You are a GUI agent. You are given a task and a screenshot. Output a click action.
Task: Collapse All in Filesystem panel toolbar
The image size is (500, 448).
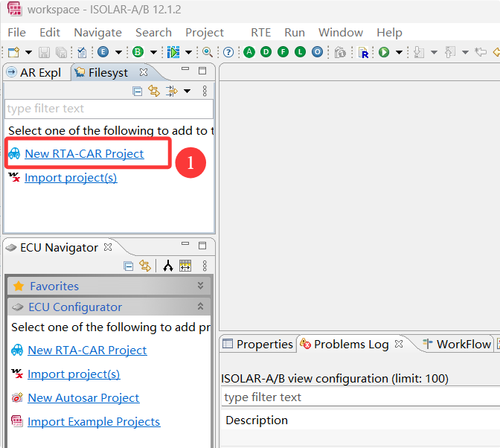click(138, 92)
